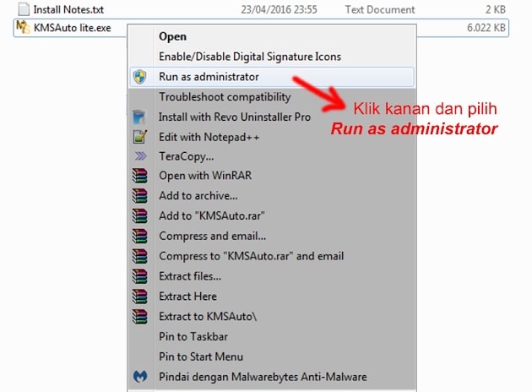Select Compress to "KMSAuto.rar" and email
The height and width of the screenshot is (392, 532).
[x=272, y=256]
